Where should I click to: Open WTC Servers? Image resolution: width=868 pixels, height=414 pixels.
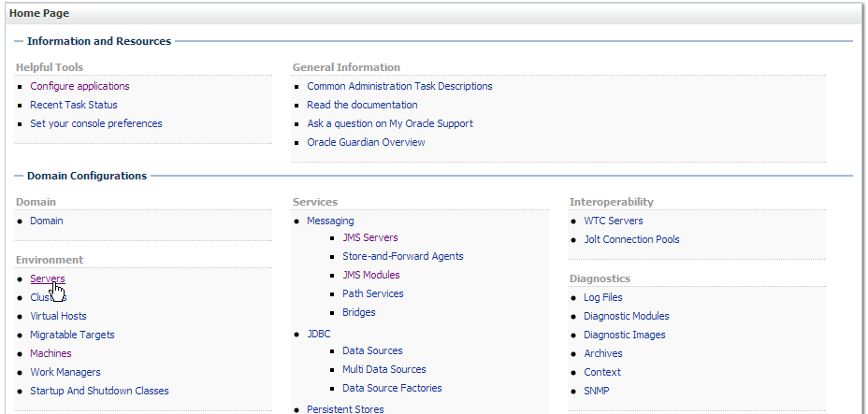(x=614, y=221)
